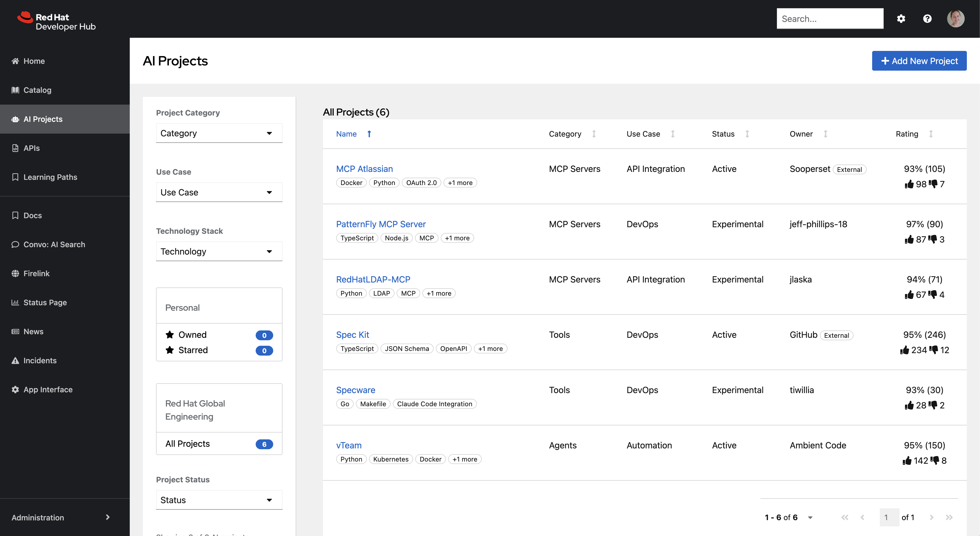The width and height of the screenshot is (980, 536).
Task: Open the RedHatLDAP-MCP project link
Action: point(373,279)
